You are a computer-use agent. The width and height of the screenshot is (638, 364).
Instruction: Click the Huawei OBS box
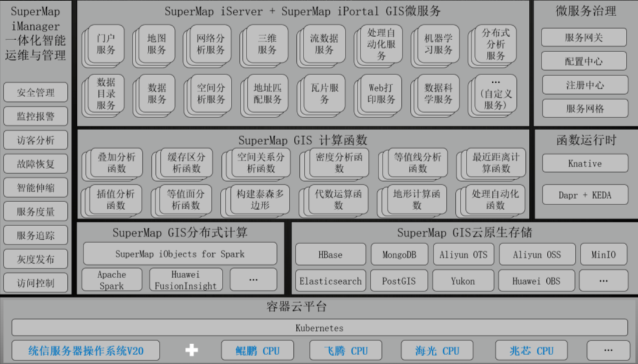(x=536, y=281)
